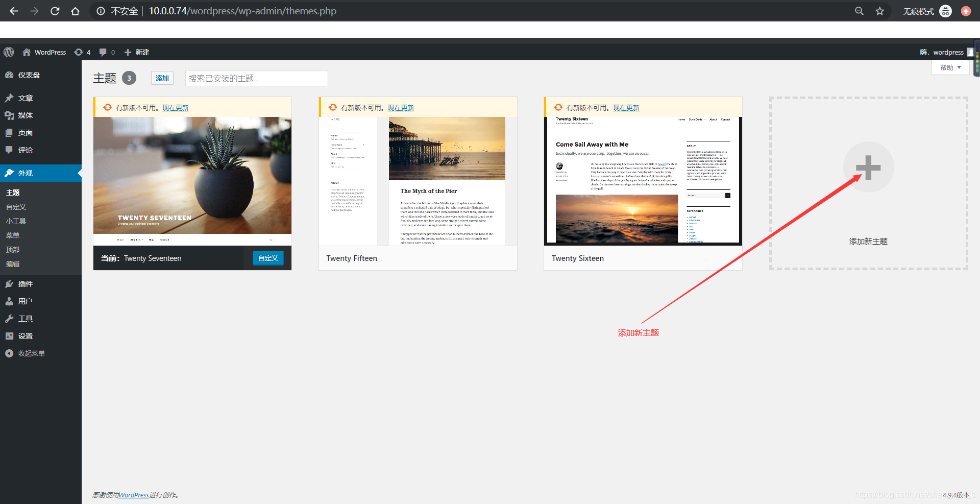Expand the 帮助 help dropdown

point(950,67)
